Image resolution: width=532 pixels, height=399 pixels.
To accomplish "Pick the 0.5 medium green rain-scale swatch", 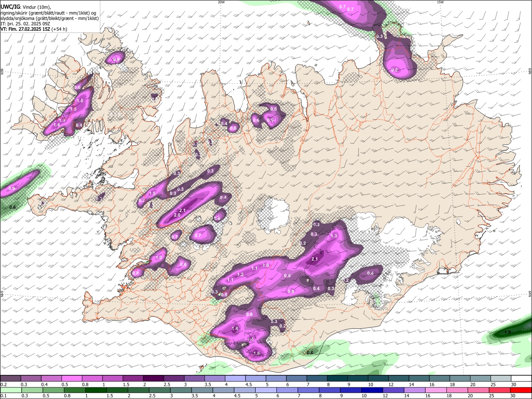I will click(x=54, y=390).
